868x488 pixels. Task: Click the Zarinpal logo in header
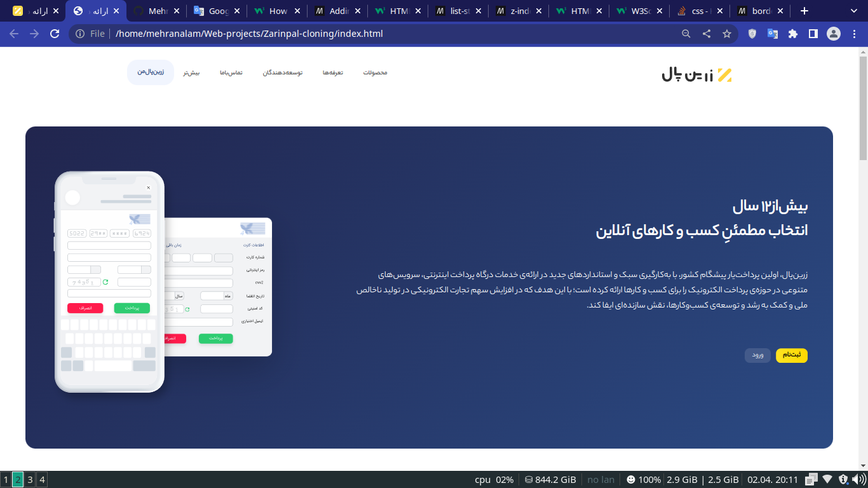pyautogui.click(x=696, y=74)
